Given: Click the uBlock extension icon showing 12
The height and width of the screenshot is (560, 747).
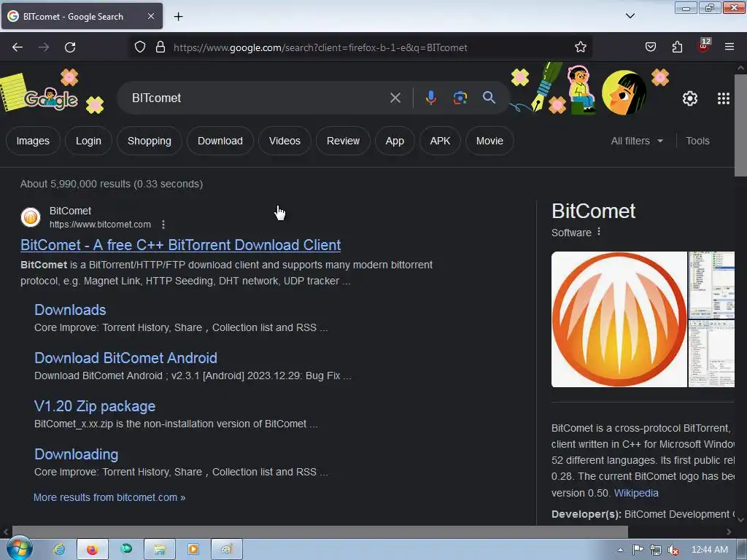Looking at the screenshot, I should click(x=704, y=46).
